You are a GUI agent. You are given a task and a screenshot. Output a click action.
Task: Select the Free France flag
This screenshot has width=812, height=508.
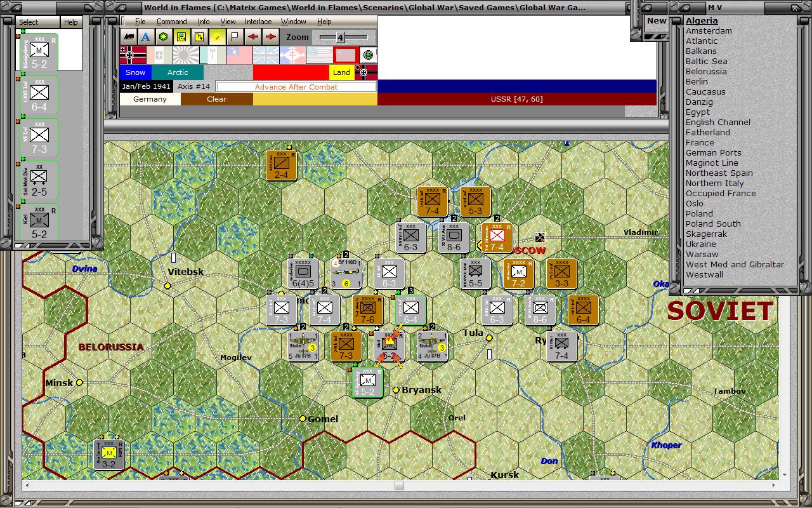click(x=292, y=55)
